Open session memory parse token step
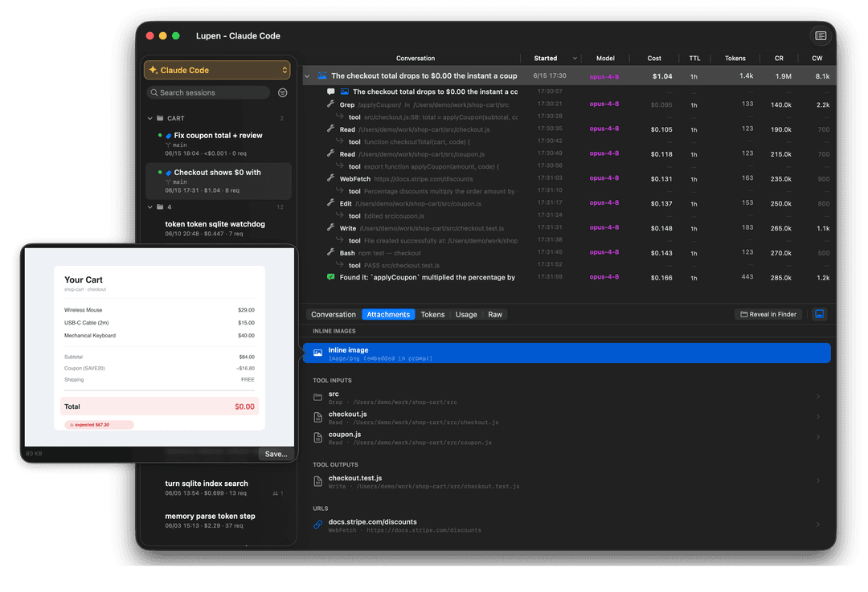This screenshot has width=868, height=592. point(218,521)
